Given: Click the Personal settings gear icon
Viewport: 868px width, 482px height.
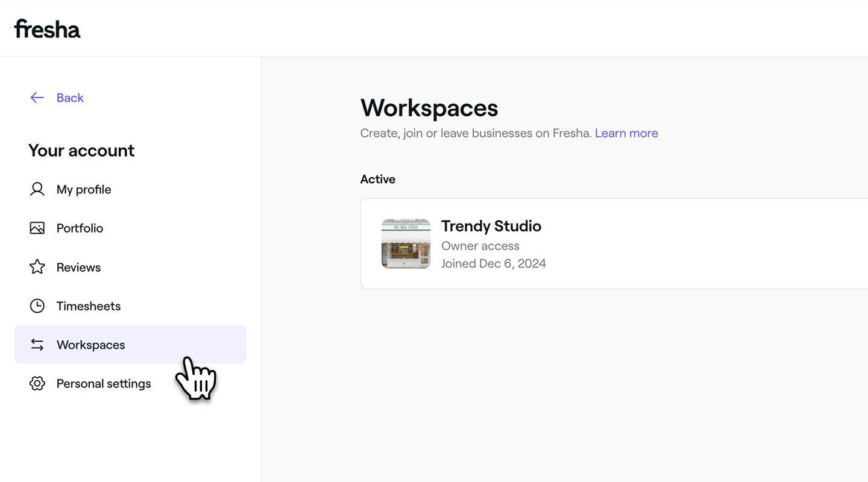Looking at the screenshot, I should coord(37,383).
